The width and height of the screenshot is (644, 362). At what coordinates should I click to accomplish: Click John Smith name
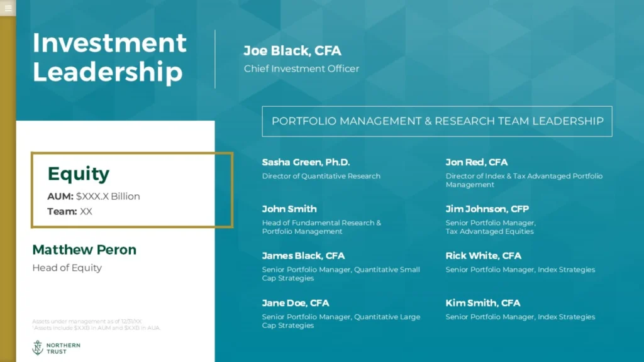(289, 209)
